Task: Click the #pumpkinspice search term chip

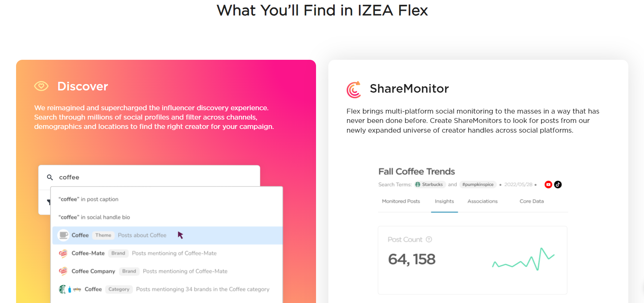Action: coord(478,184)
